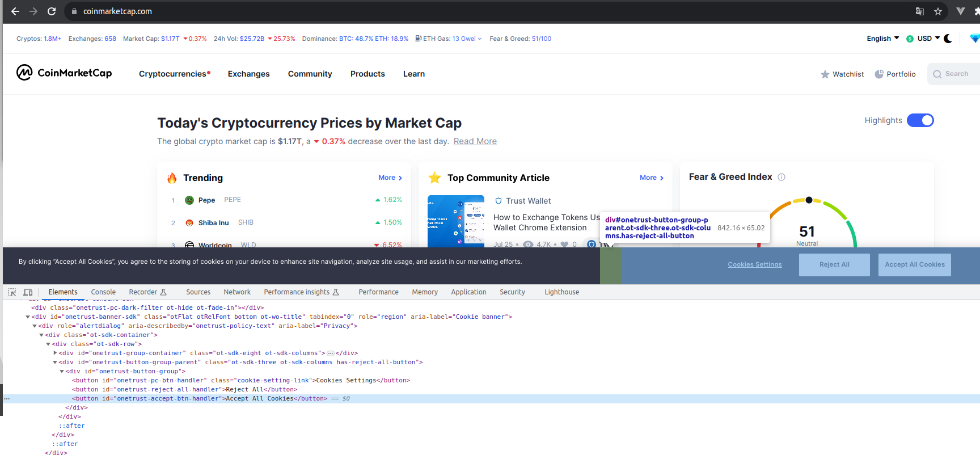Expand the onetrust-group-container div node
The height and width of the screenshot is (455, 980).
click(55, 353)
